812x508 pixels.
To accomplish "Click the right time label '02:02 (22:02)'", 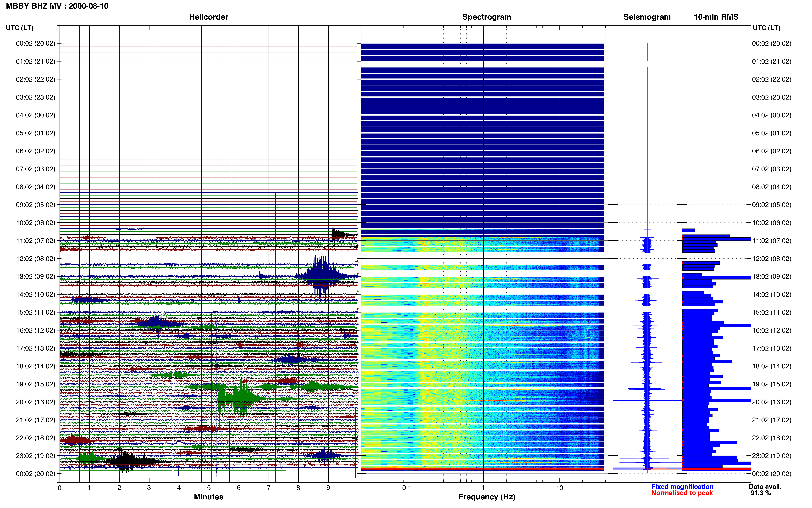I will 772,79.
